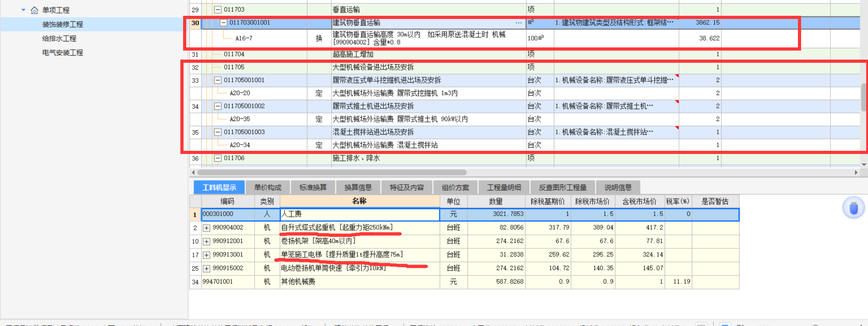
Task: Click 其他机械费 row name
Action: click(x=298, y=282)
